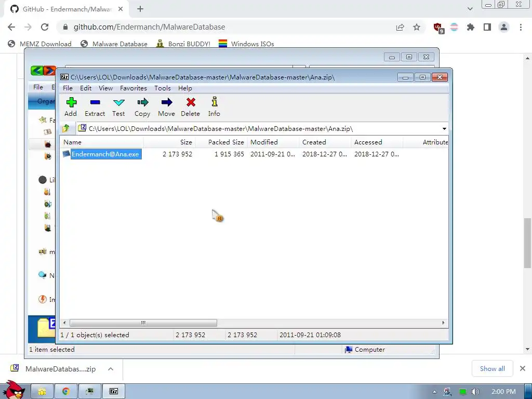This screenshot has height=399, width=532.
Task: Sort by Packed Size column header
Action: coord(221,142)
